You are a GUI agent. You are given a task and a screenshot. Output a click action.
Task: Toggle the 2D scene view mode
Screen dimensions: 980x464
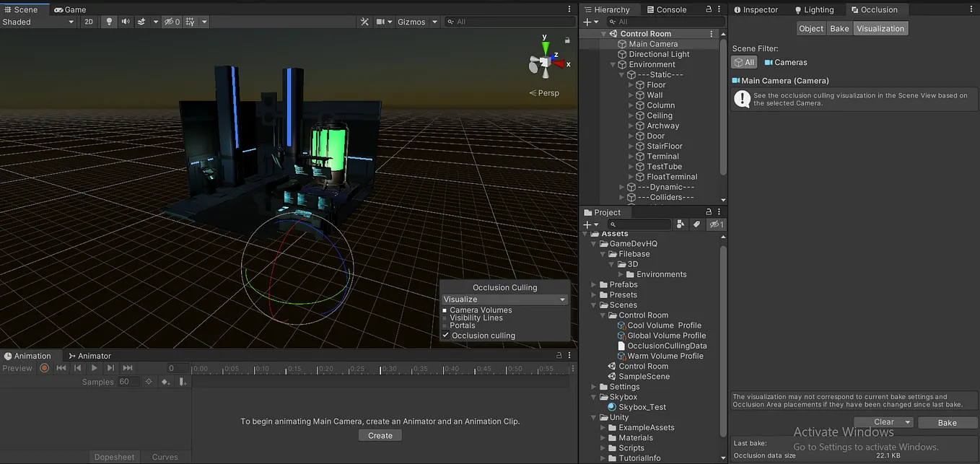click(89, 22)
